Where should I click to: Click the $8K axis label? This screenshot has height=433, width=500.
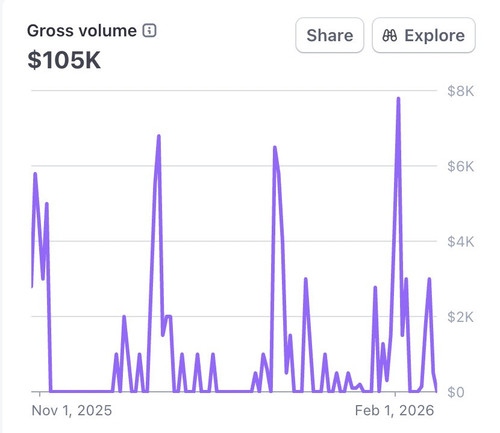[x=460, y=91]
